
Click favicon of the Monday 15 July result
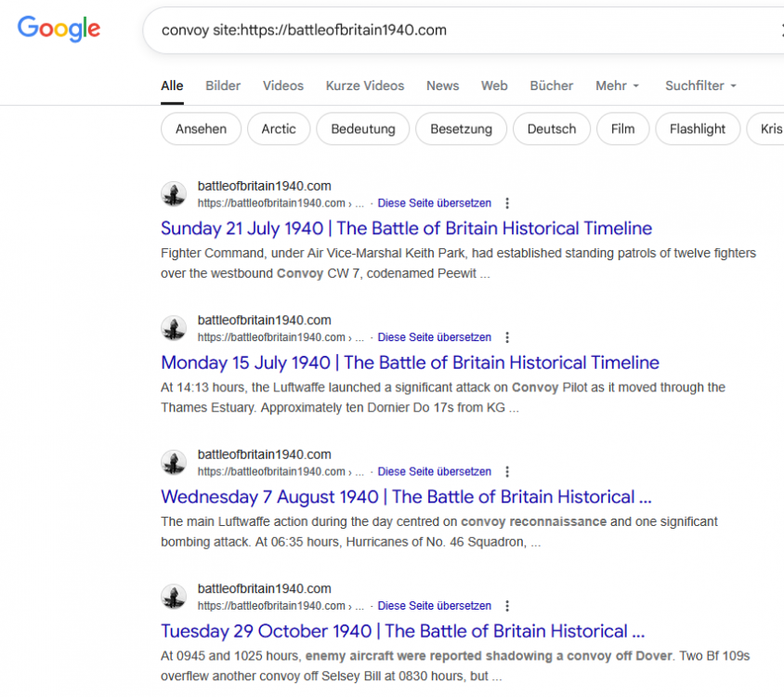point(174,328)
